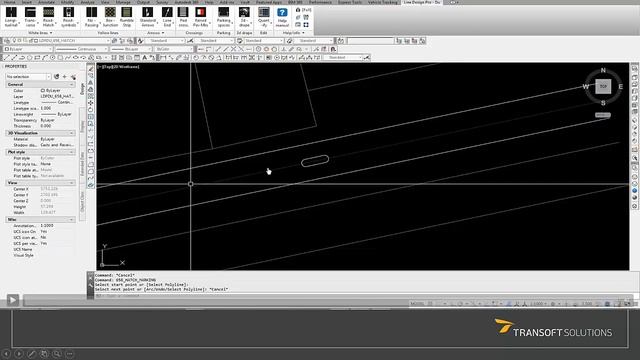640x360 pixels.
Task: Open the Manage ribbon tab
Action: 123,2
